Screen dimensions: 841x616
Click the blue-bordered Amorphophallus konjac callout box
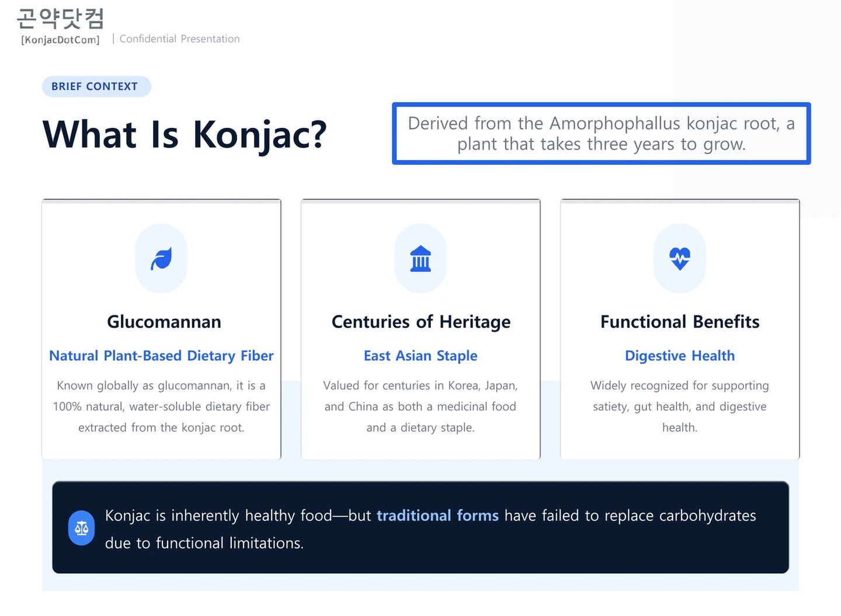tap(601, 133)
